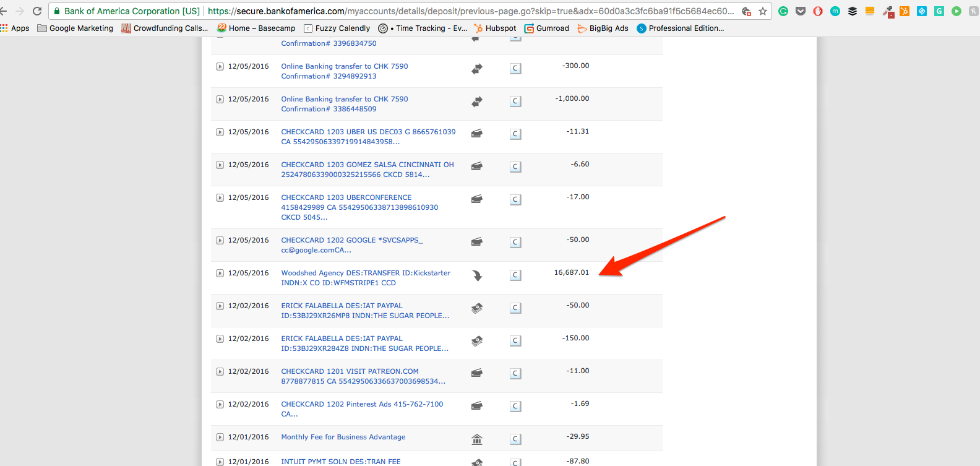Click the card icon for Pinterest Ads transaction

click(x=477, y=406)
